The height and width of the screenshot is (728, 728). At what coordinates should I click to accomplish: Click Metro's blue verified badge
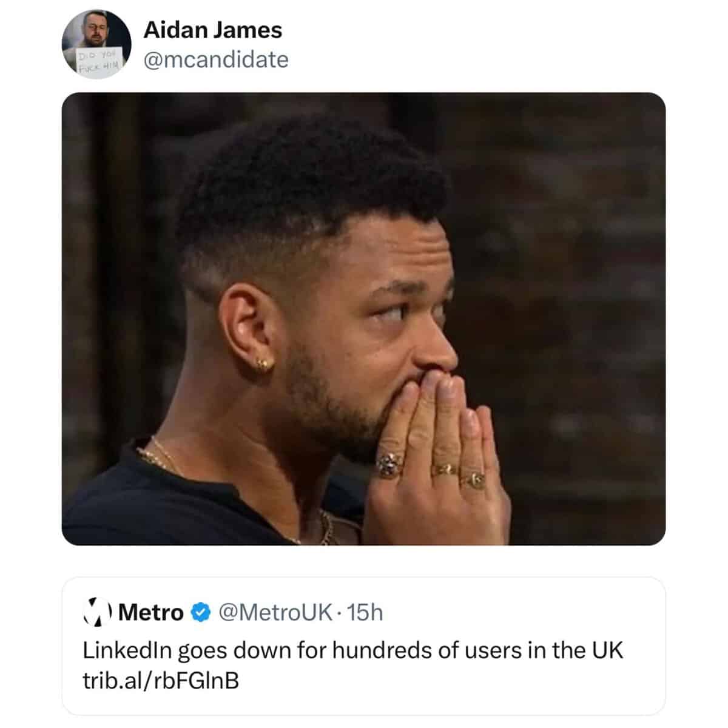point(199,613)
